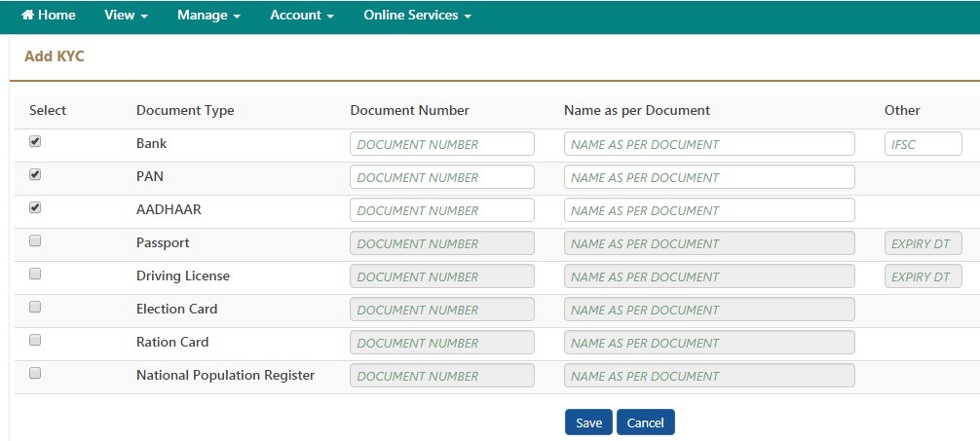Click the Add KYC heading
This screenshot has height=441, width=980.
pos(55,56)
